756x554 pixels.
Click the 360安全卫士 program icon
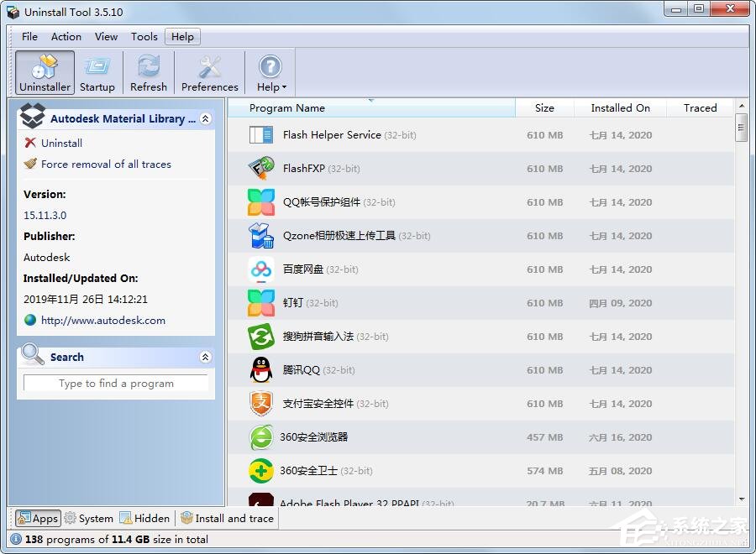tap(260, 471)
